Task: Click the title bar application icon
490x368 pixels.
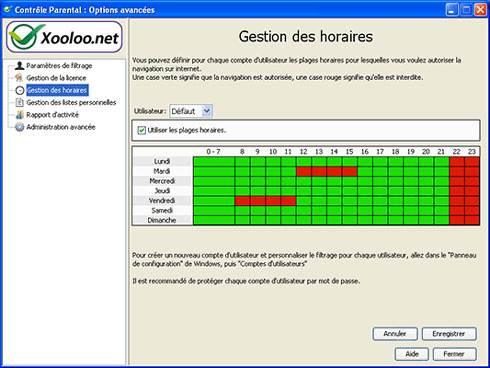Action: pos(7,9)
